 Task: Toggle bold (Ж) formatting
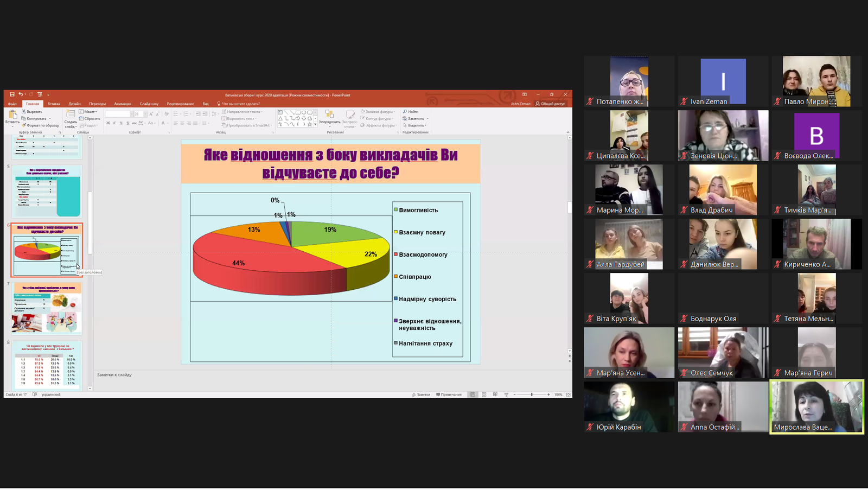[x=108, y=123]
